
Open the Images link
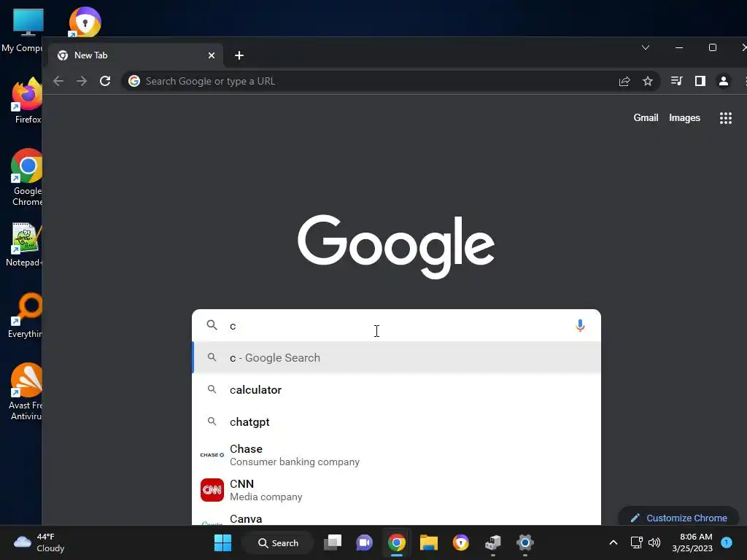point(684,117)
